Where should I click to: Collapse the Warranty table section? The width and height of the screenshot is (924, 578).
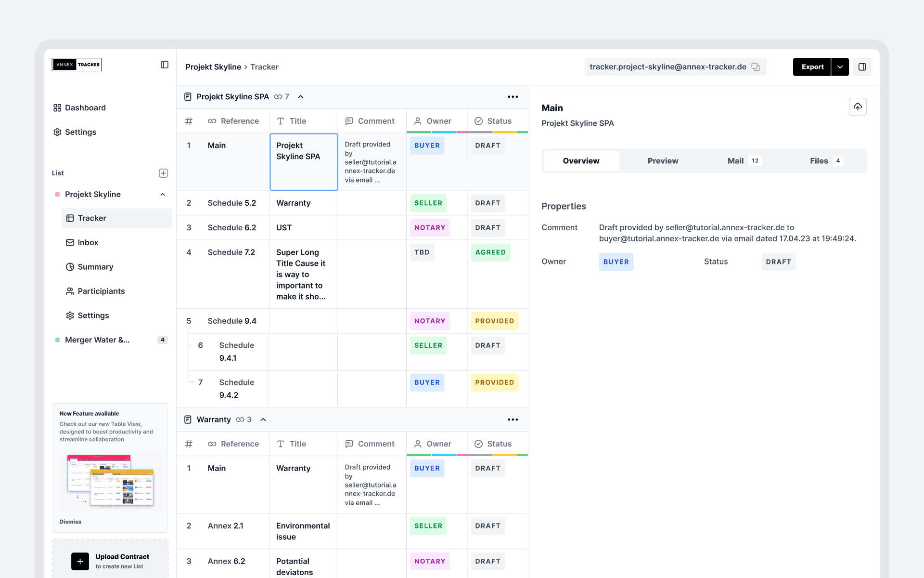263,420
